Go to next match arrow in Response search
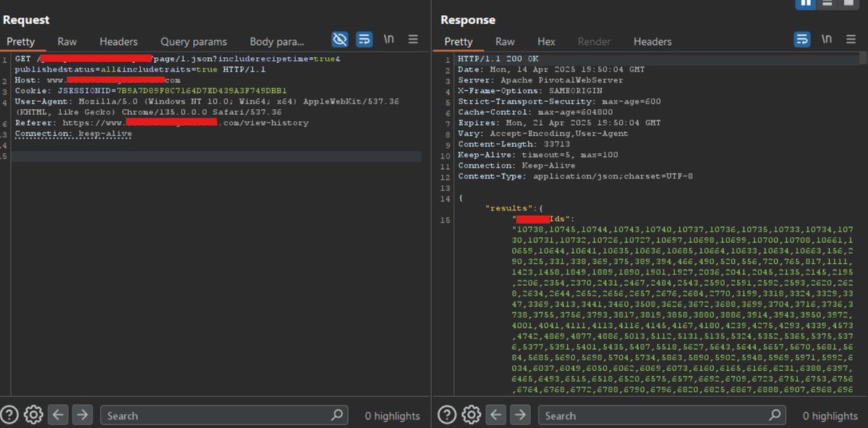 519,415
